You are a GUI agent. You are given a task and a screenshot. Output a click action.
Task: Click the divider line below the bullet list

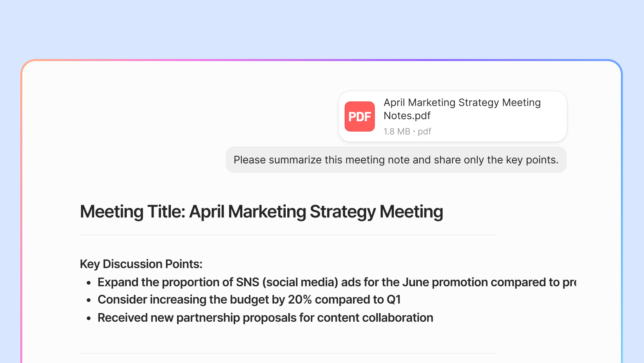point(288,354)
